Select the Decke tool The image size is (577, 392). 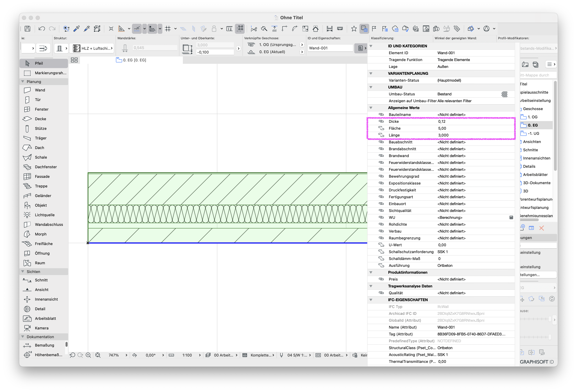(x=44, y=119)
